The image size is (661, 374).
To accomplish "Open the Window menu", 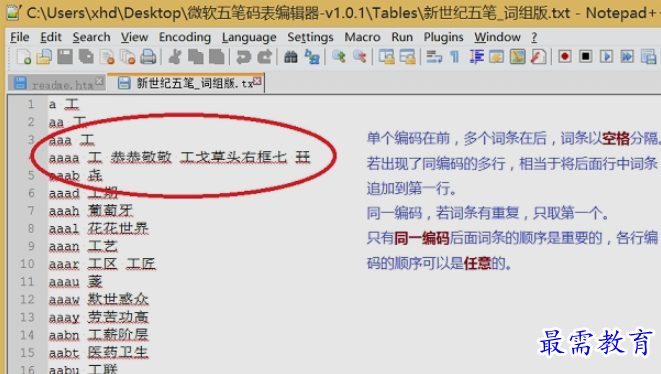I will click(497, 37).
